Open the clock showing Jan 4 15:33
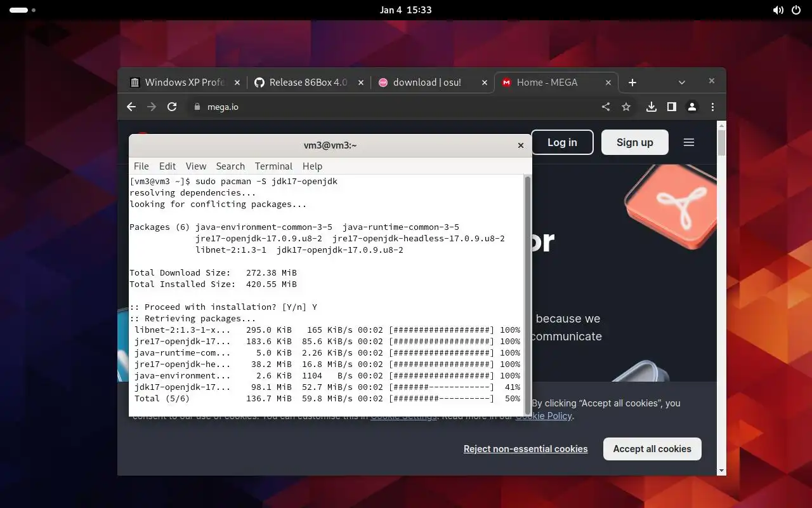Viewport: 812px width, 508px height. point(406,10)
